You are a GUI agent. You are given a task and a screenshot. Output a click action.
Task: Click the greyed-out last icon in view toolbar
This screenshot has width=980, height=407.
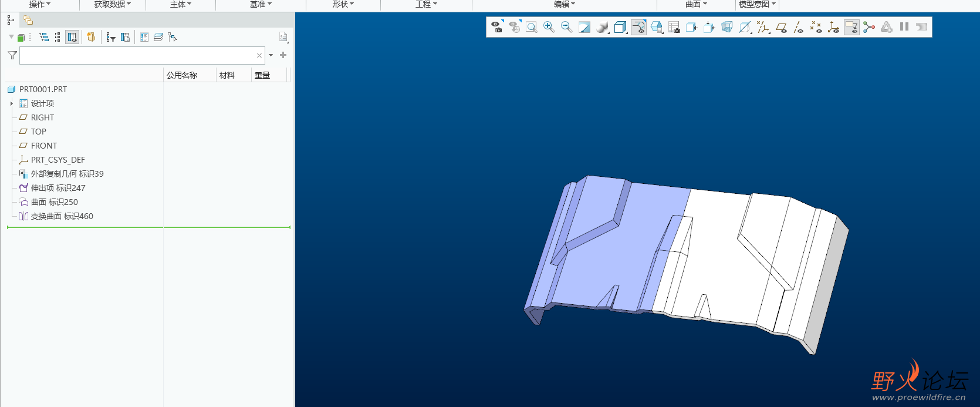(922, 27)
